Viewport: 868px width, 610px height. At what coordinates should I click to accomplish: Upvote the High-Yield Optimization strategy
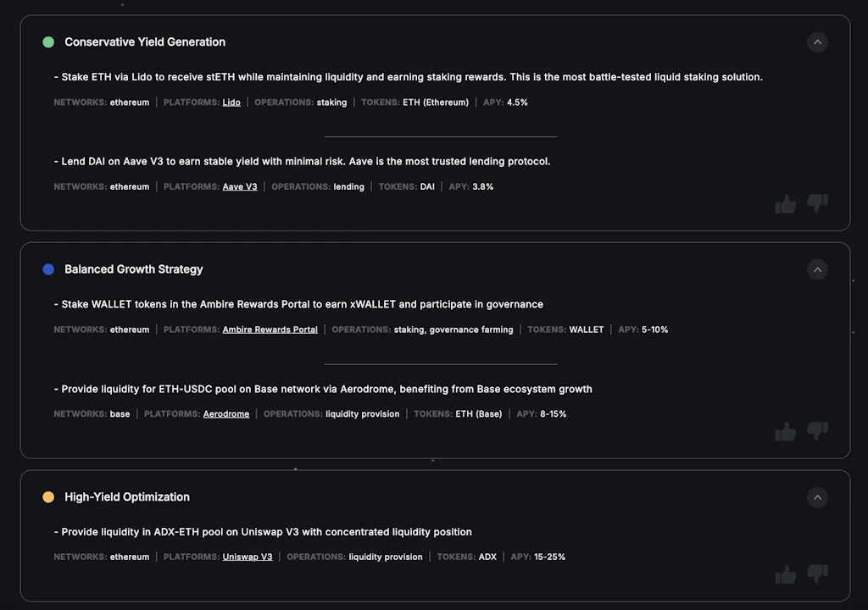pos(784,574)
